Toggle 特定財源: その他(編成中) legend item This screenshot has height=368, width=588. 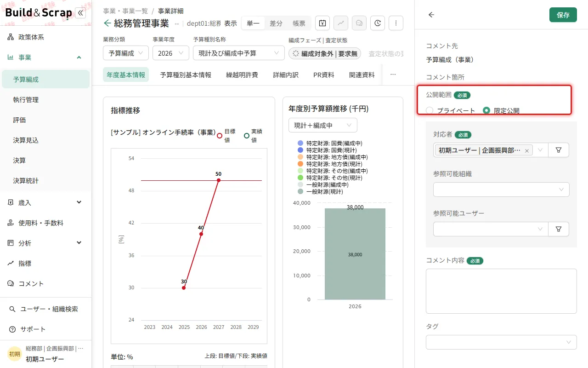333,171
